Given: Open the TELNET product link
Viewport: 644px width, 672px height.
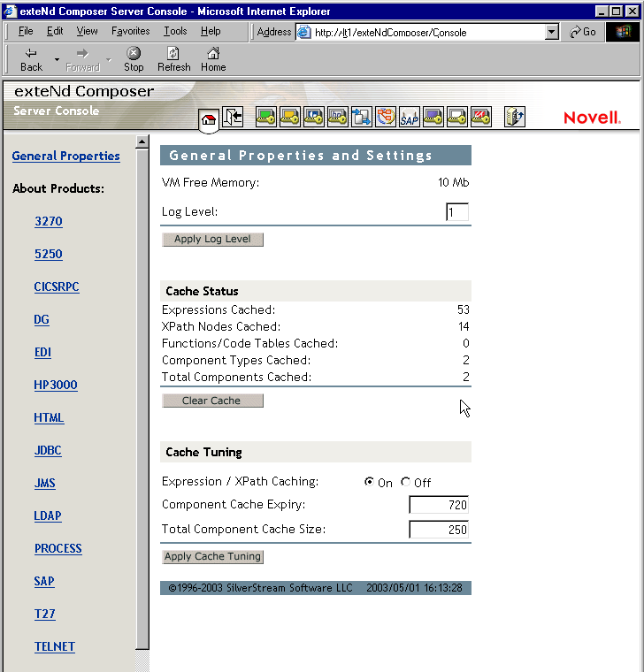Looking at the screenshot, I should point(55,646).
